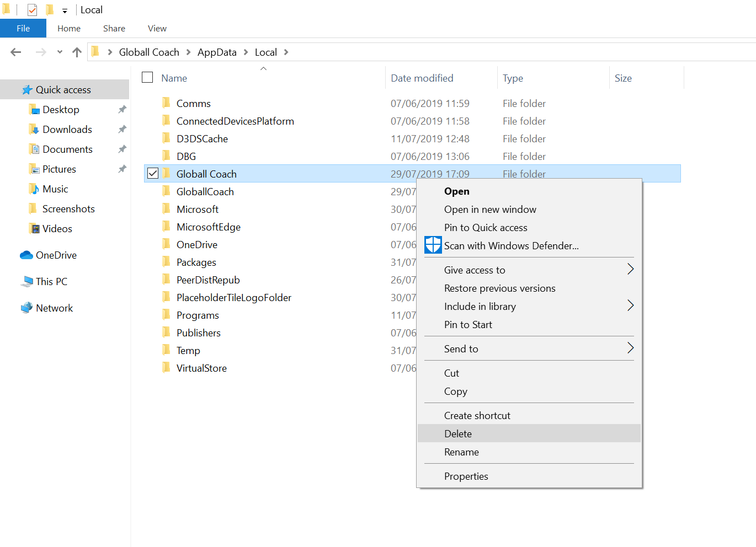
Task: Open Desktop folder icon in sidebar
Action: point(34,109)
